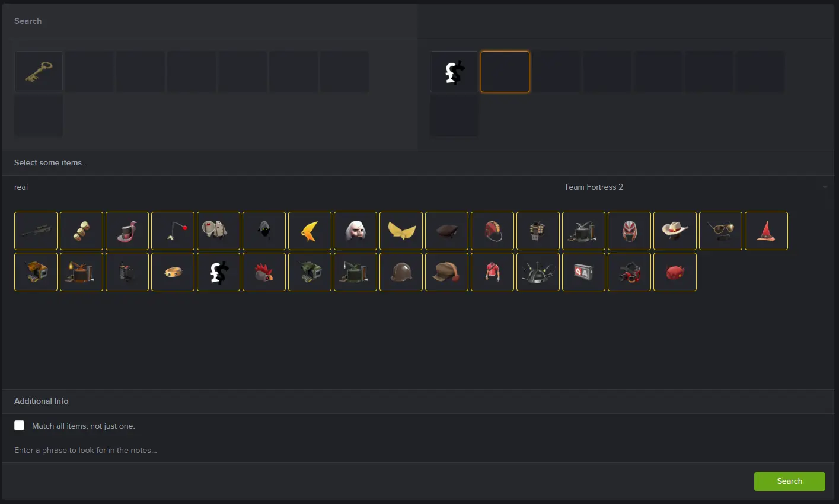Pick the red rooster helmet item
The width and height of the screenshot is (839, 504).
point(264,272)
